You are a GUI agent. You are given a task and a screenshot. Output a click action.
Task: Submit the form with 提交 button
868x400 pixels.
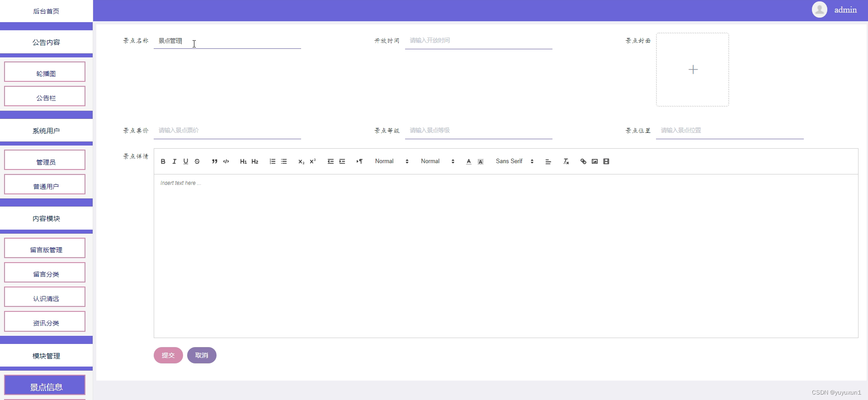tap(168, 355)
